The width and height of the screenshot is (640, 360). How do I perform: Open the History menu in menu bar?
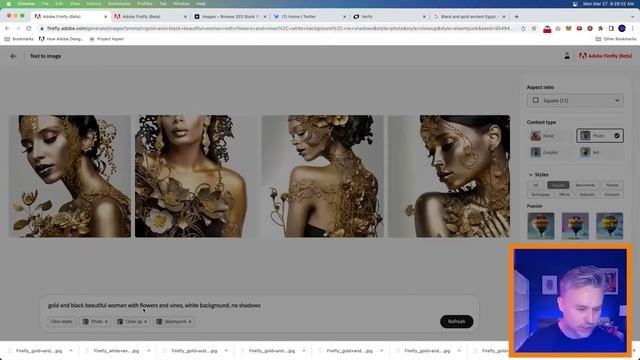click(93, 4)
